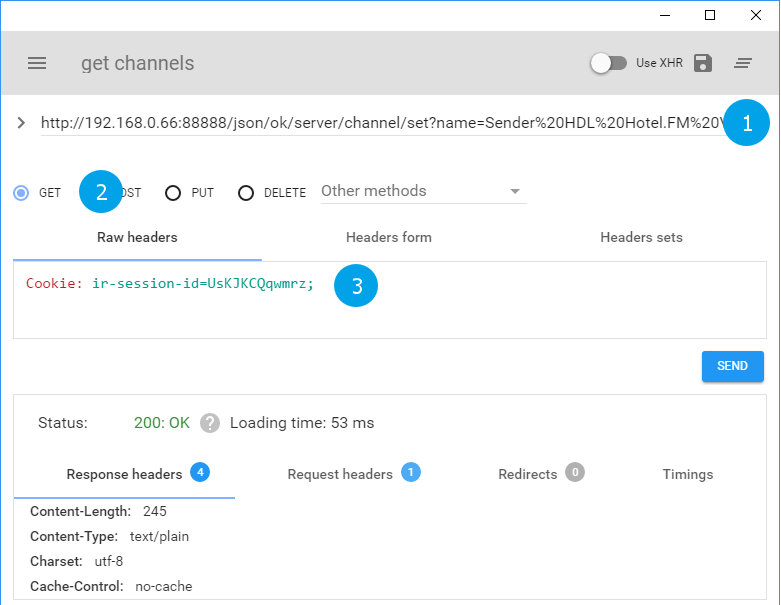This screenshot has height=605, width=781.
Task: Click the status help question mark icon
Action: click(210, 423)
